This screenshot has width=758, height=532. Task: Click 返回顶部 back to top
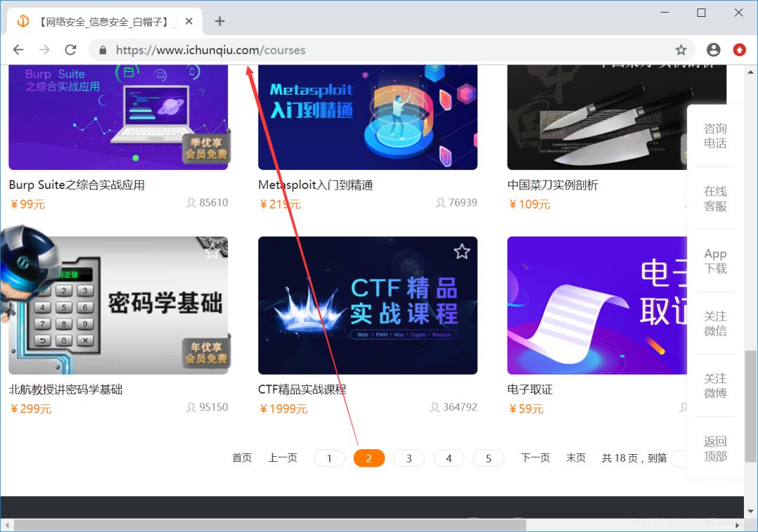715,448
